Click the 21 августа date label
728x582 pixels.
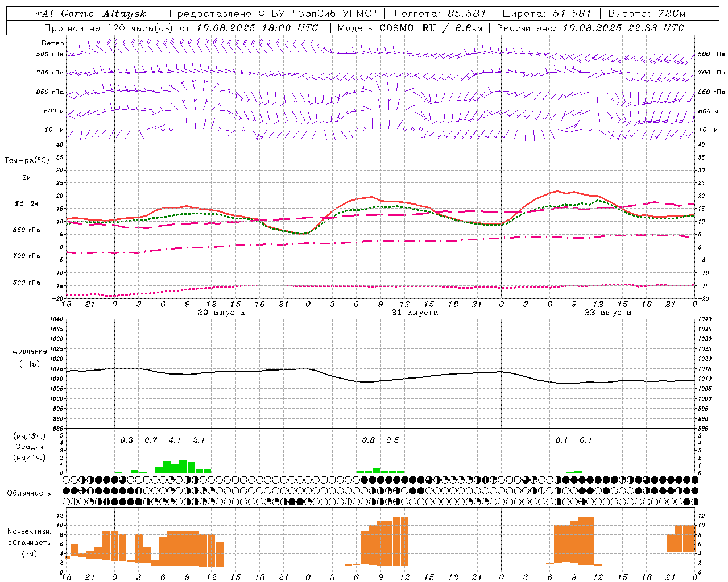point(415,313)
